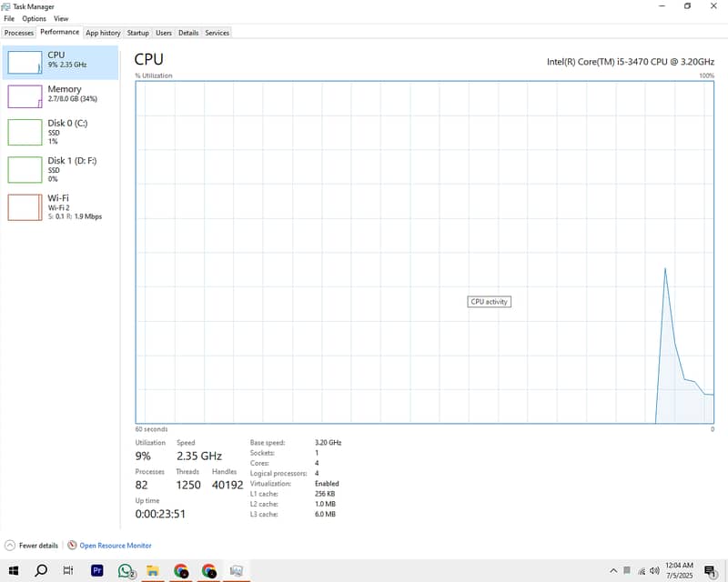The width and height of the screenshot is (728, 582).
Task: Open the Options menu
Action: (35, 18)
